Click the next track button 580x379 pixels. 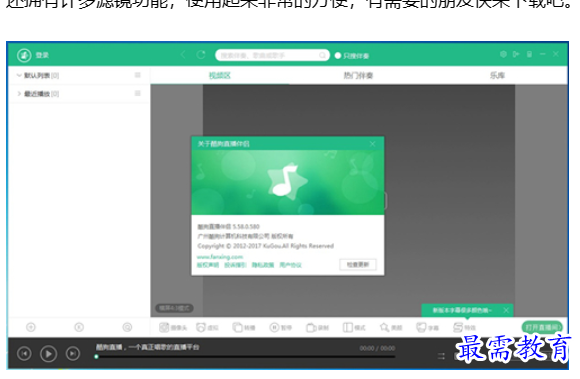(73, 354)
